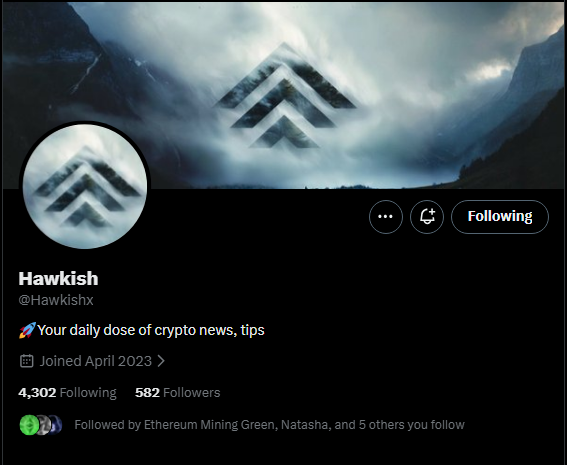Toggle the Following button to unfollow

(x=500, y=217)
